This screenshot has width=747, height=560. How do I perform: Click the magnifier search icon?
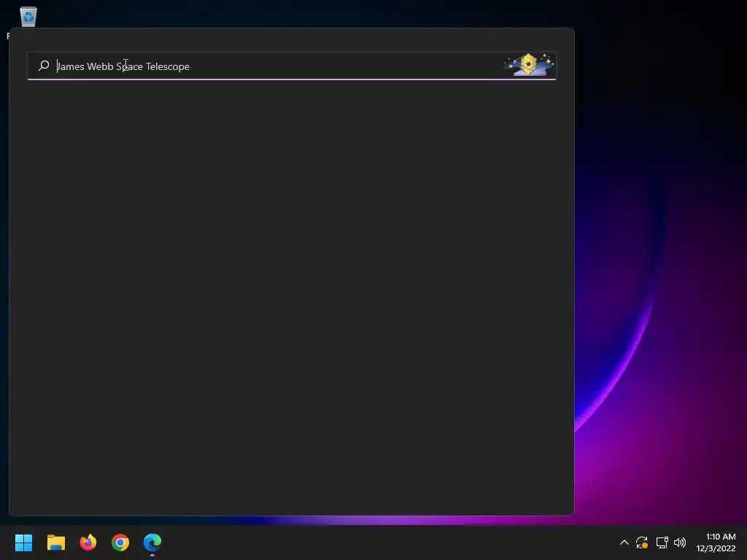tap(44, 66)
